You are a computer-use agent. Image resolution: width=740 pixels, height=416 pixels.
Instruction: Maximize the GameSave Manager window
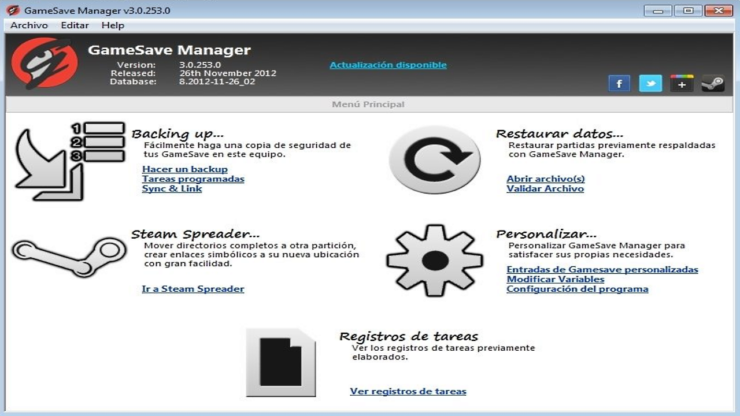coord(688,10)
